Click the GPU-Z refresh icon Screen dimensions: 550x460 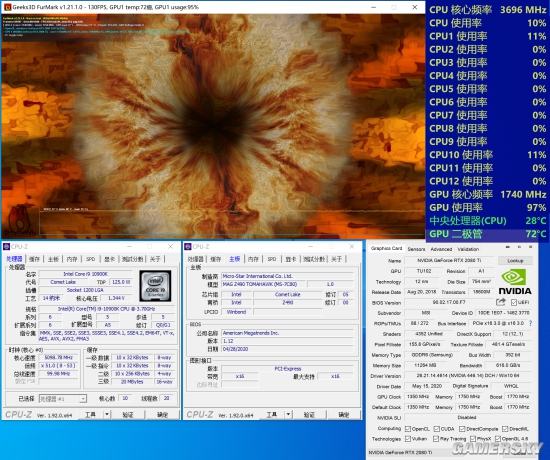[519, 247]
